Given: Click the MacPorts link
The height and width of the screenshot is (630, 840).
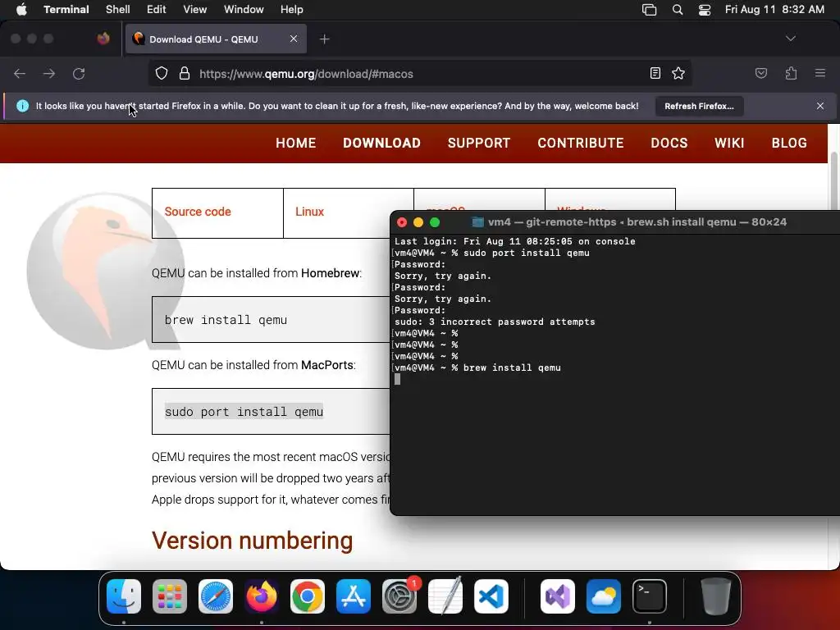Looking at the screenshot, I should [x=326, y=365].
